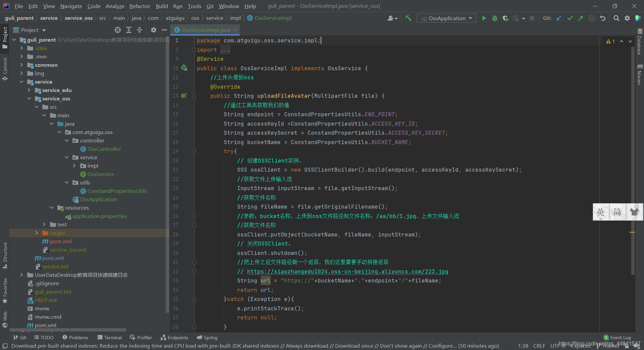Open the Terminal tool window

pos(110,337)
